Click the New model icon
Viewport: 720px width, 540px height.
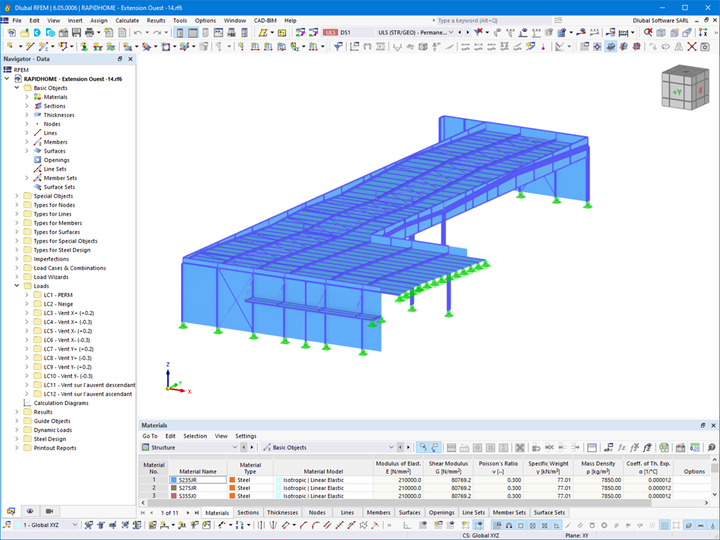point(11,33)
